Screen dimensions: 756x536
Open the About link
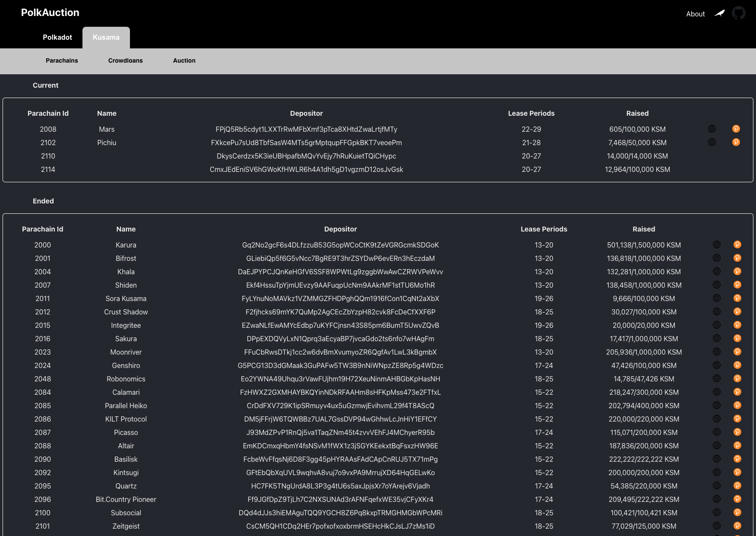click(x=696, y=14)
